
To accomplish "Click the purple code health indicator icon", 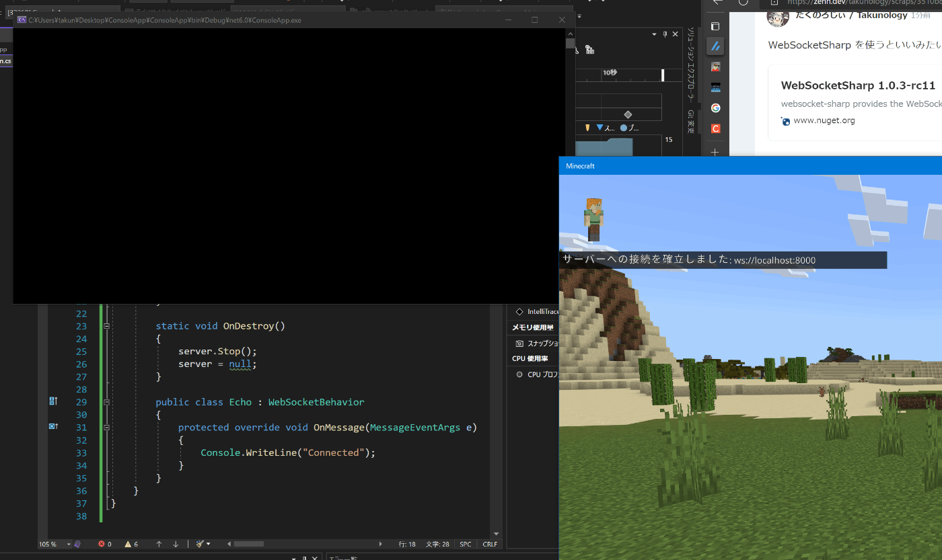I will pos(78,544).
